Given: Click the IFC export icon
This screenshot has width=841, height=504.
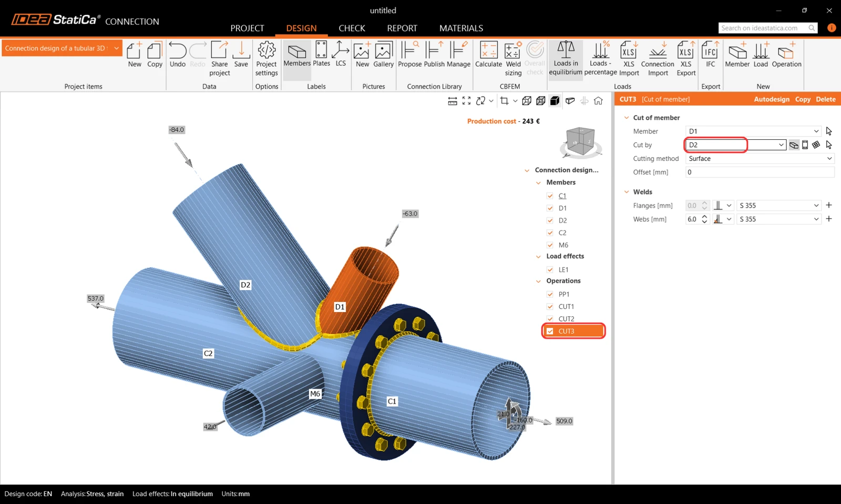Looking at the screenshot, I should point(710,55).
